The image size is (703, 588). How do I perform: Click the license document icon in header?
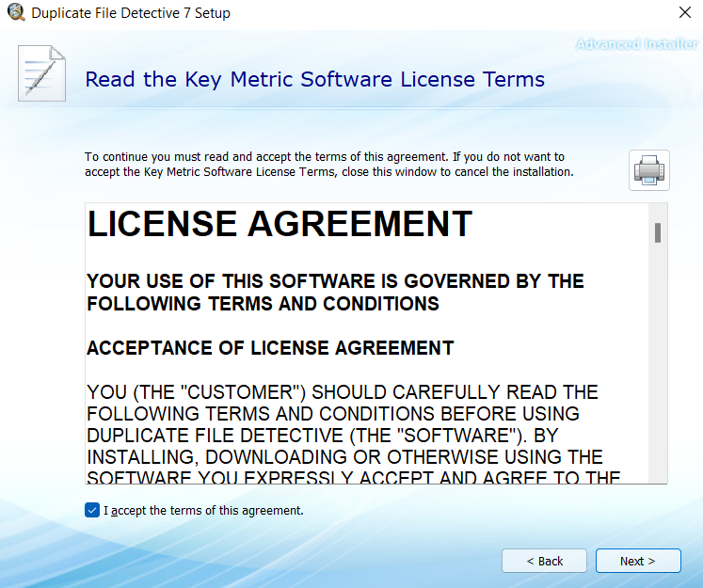[x=41, y=73]
